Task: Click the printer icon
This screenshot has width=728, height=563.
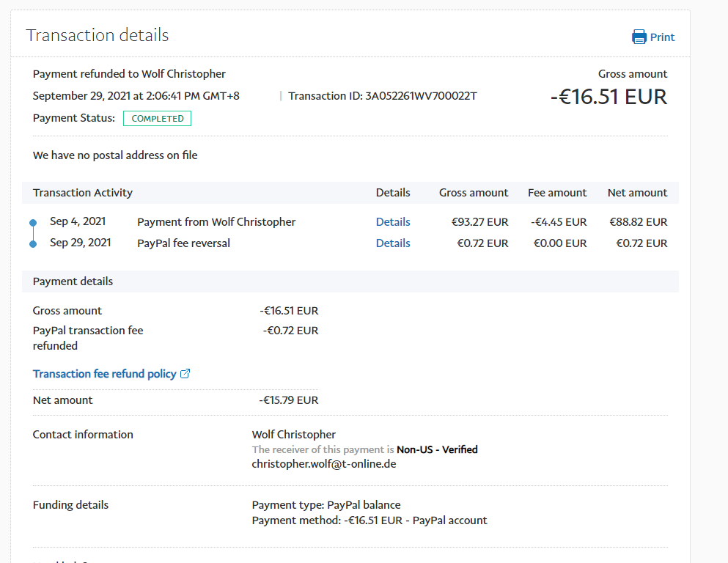Action: coord(639,37)
